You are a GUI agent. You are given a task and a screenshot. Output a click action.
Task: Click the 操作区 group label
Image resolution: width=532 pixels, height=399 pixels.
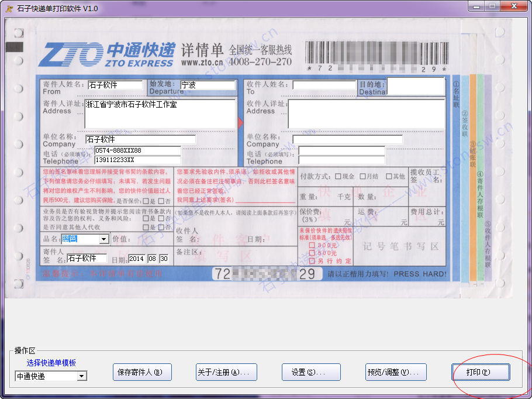click(25, 350)
